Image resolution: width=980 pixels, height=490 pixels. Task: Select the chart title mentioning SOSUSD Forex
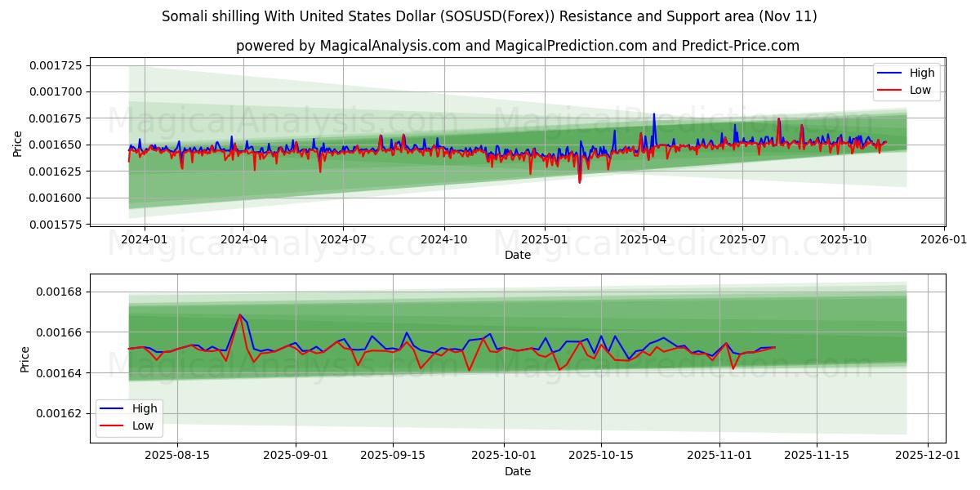490,15
